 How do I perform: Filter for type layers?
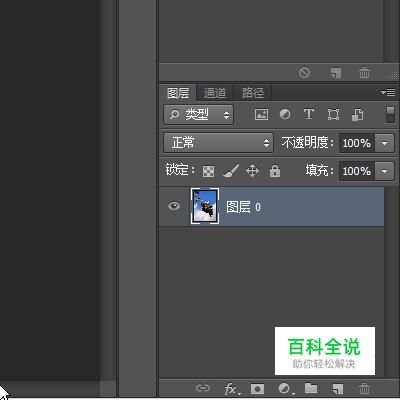pyautogui.click(x=309, y=114)
